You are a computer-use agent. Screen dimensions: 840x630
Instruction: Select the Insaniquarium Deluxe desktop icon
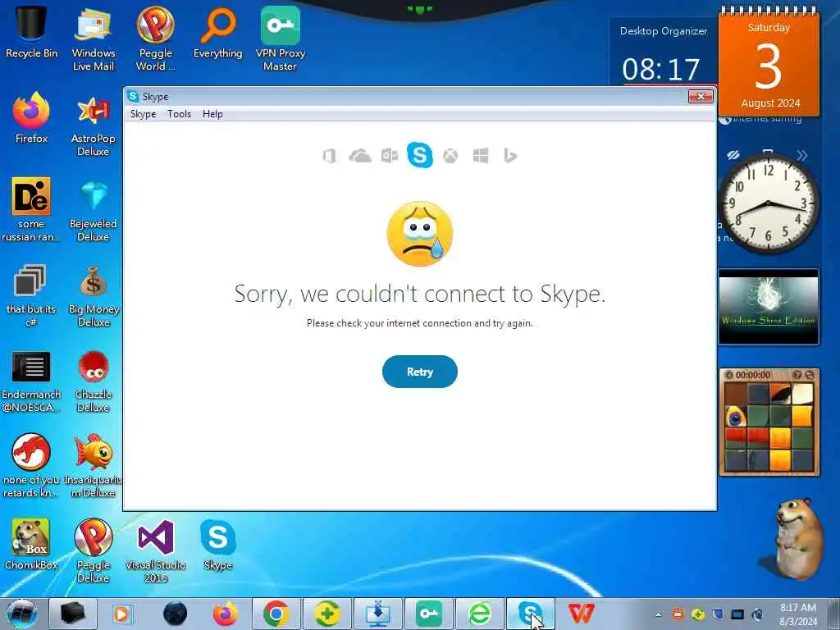tap(94, 466)
